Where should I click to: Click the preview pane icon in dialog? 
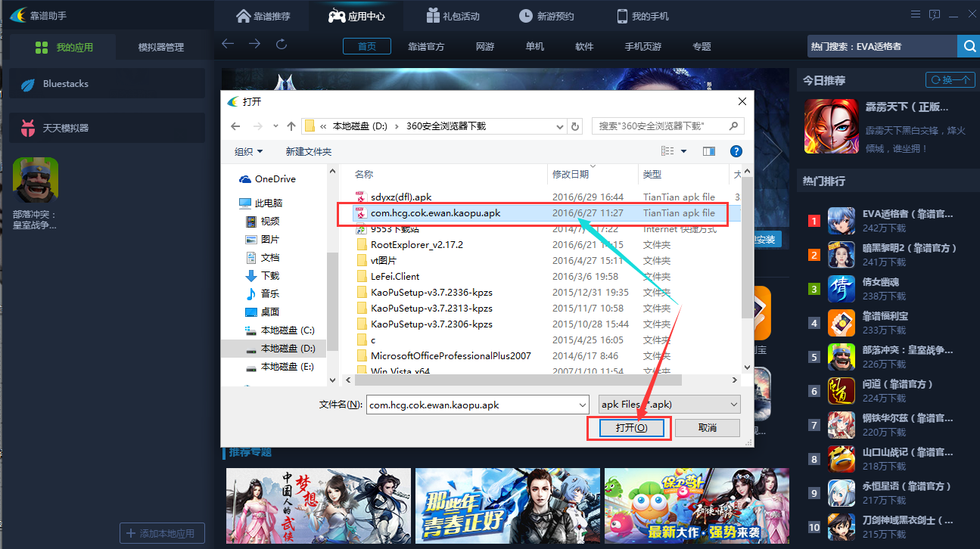pos(709,151)
